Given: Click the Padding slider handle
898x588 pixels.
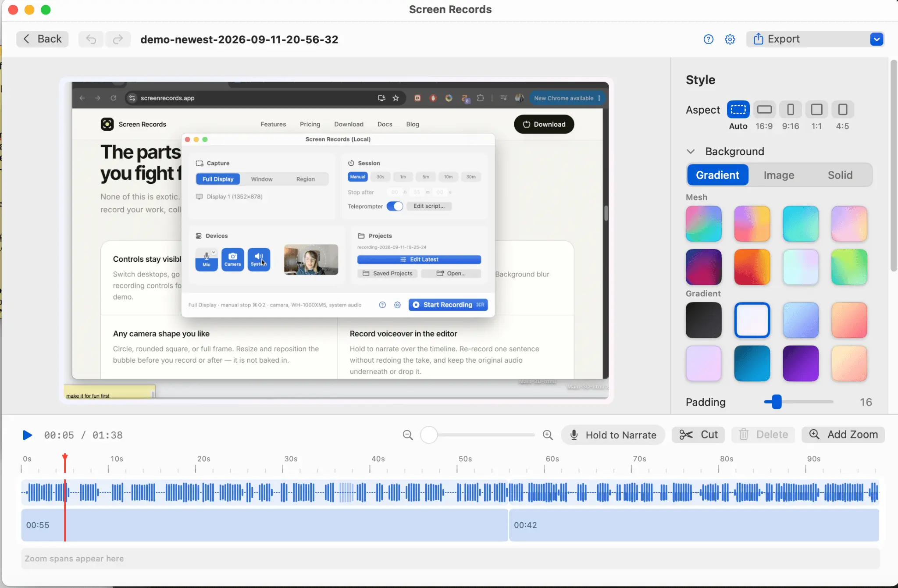Looking at the screenshot, I should pyautogui.click(x=776, y=402).
